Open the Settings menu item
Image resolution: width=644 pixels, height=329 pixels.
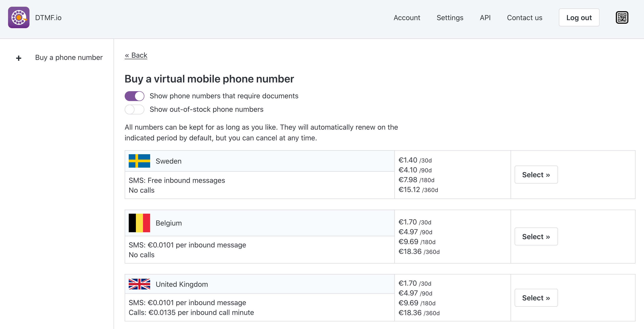450,18
